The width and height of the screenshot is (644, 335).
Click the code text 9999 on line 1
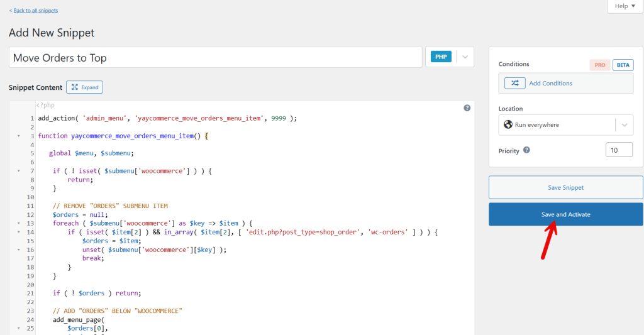[x=279, y=118]
